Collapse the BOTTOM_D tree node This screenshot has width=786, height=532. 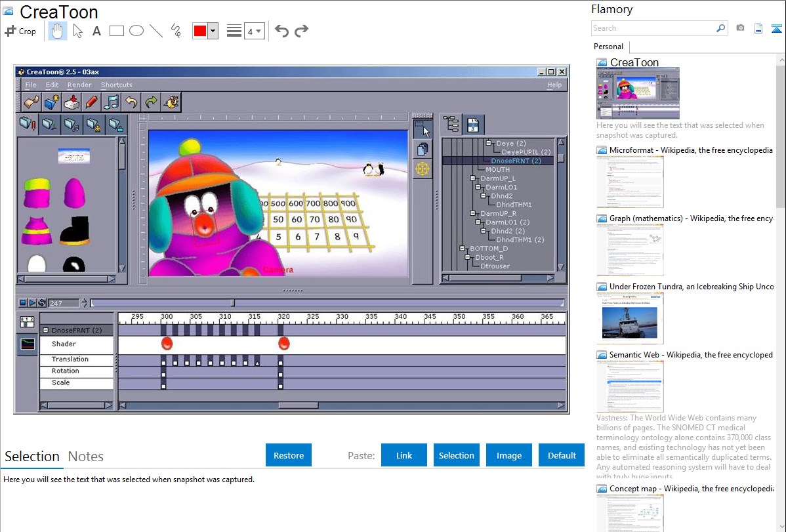pyautogui.click(x=462, y=249)
